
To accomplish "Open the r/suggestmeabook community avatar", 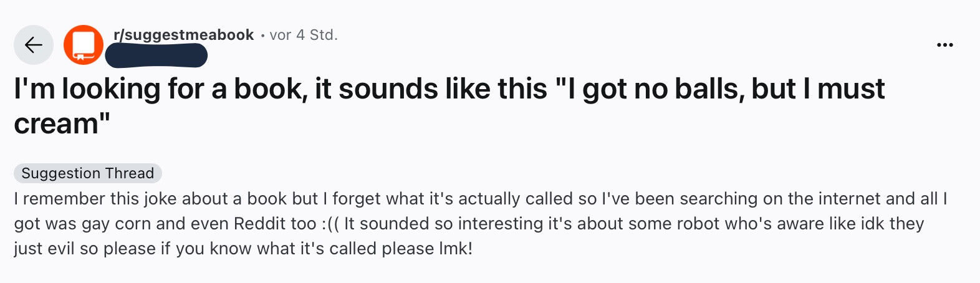I will pyautogui.click(x=84, y=45).
